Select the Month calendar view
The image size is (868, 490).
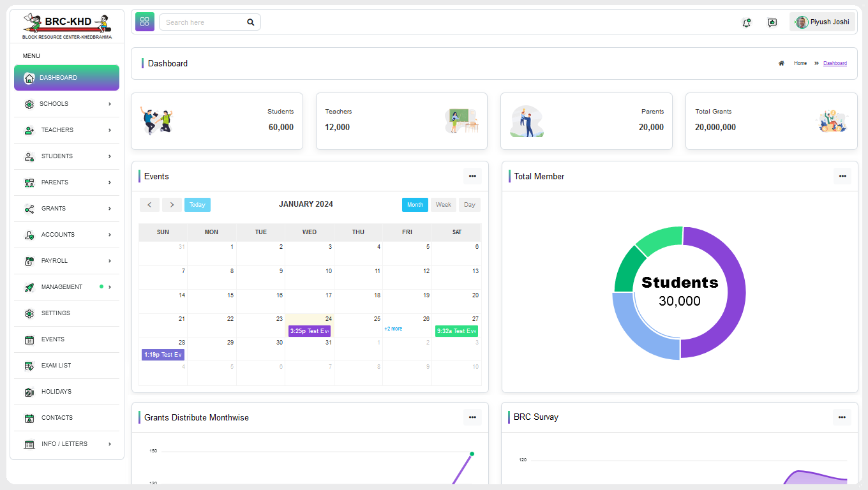[x=415, y=205]
